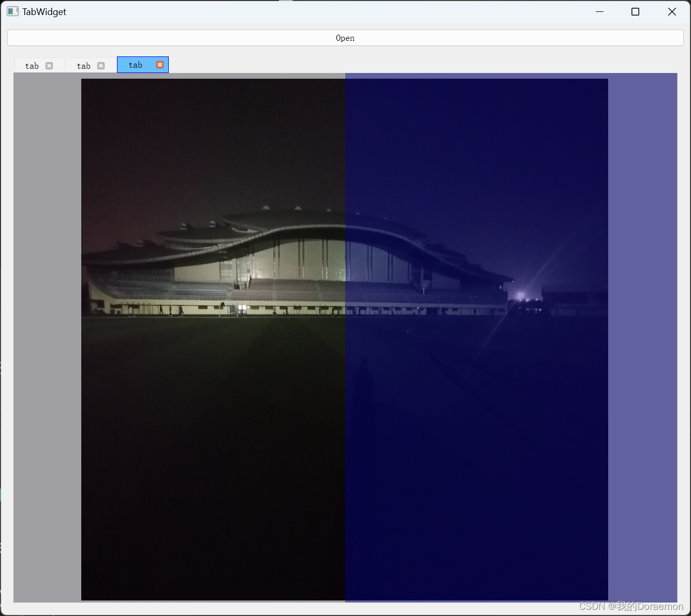Close the TabWidget window

(672, 11)
